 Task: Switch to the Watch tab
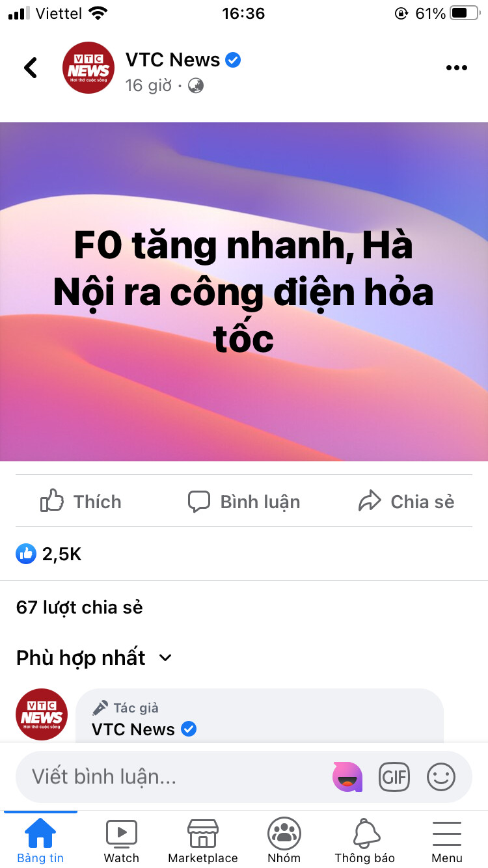click(122, 841)
